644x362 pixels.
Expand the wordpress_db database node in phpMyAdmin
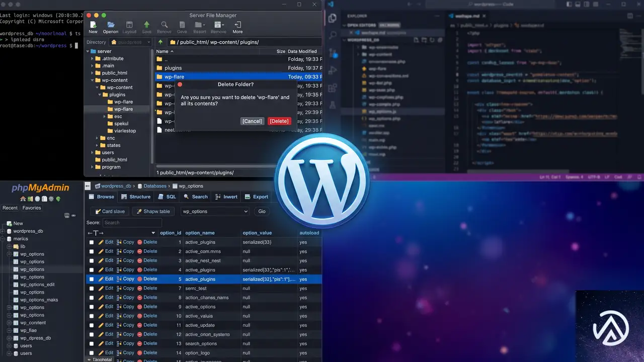pyautogui.click(x=3, y=231)
